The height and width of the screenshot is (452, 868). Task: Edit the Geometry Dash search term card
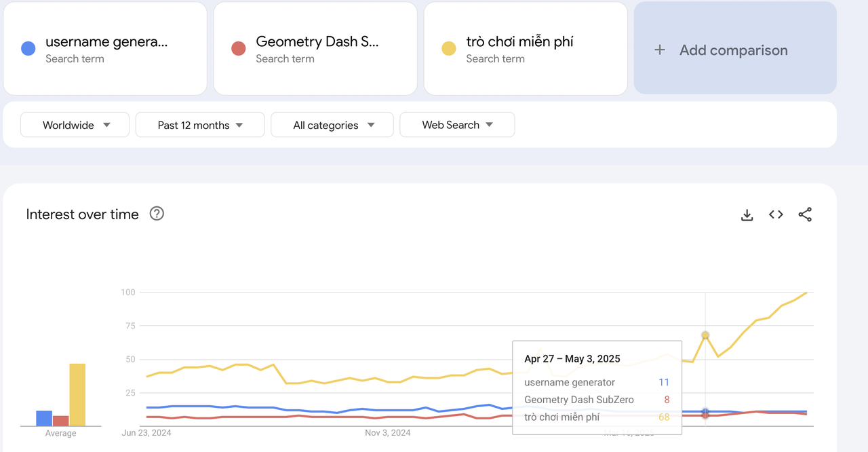pyautogui.click(x=317, y=42)
